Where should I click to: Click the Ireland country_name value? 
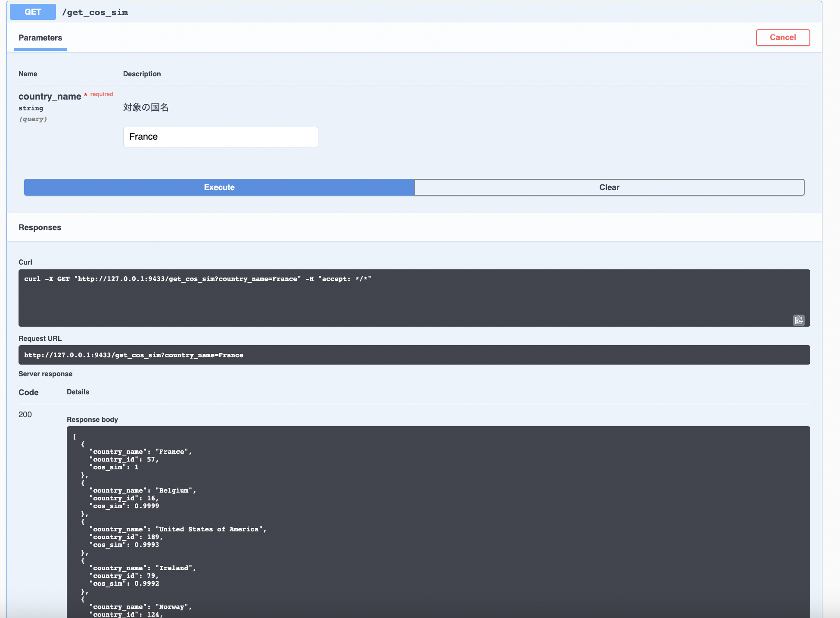coord(174,568)
